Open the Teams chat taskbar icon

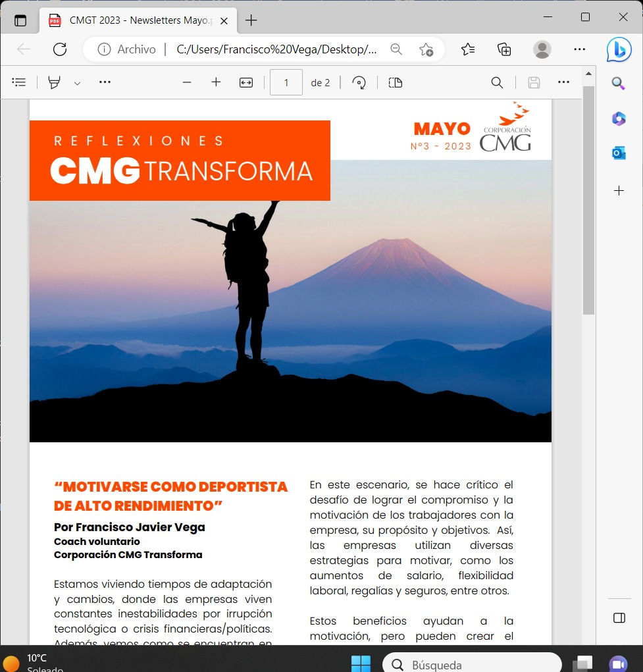coord(618,664)
